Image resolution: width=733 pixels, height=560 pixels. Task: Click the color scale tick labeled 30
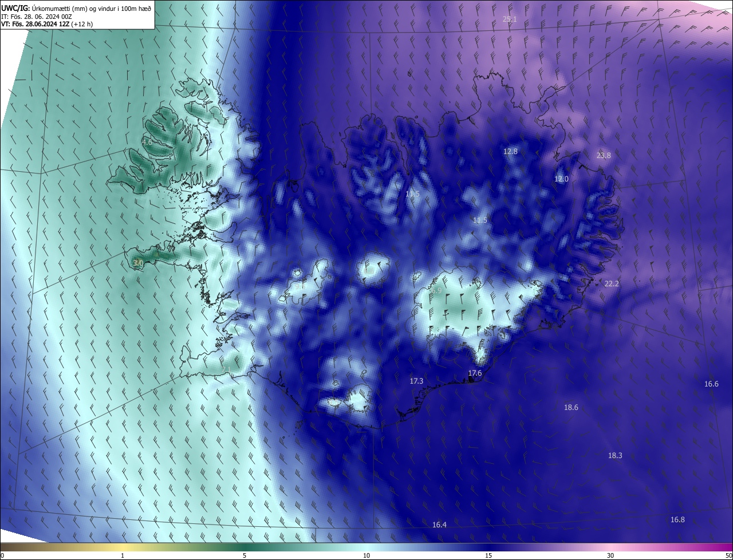610,556
